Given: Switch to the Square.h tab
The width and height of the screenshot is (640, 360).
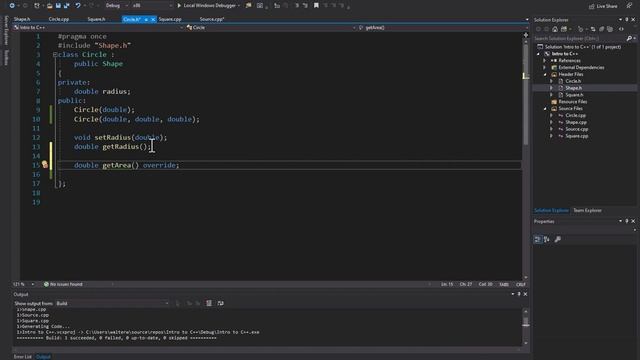Looking at the screenshot, I should point(96,19).
